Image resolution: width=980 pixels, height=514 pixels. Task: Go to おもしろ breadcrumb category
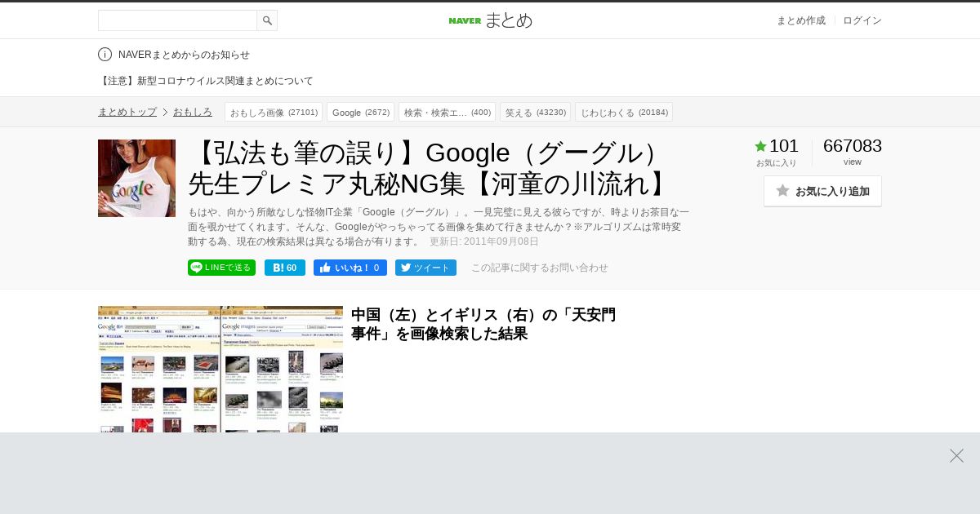pos(193,112)
